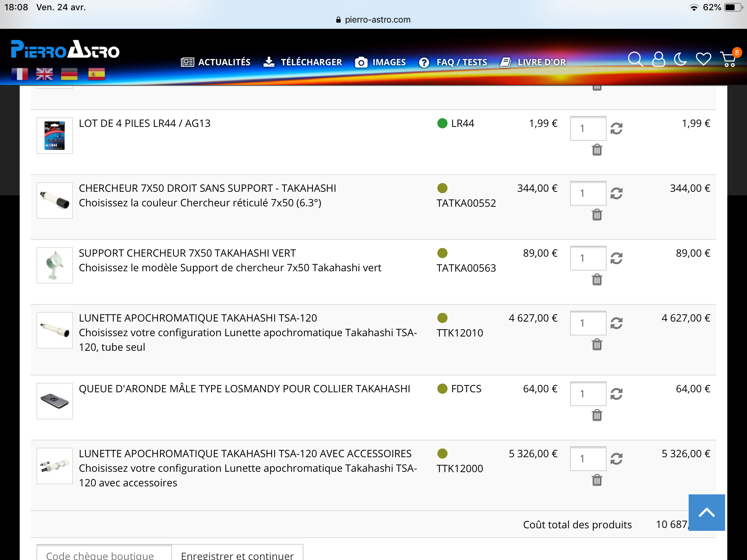Remove Support Chercheur 7x50 Vert item

click(597, 280)
